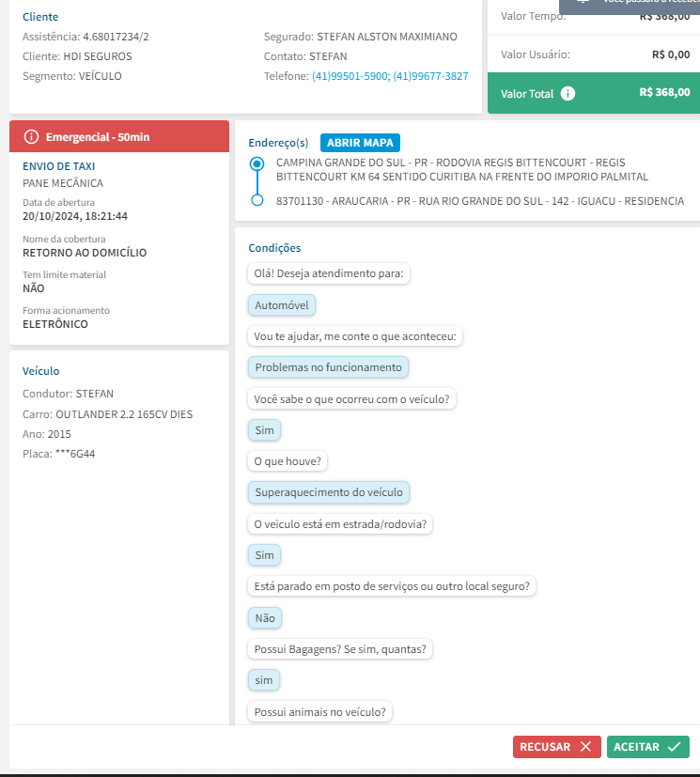Click the X icon on RECUSAR
Viewport: 700px width, 777px height.
tap(585, 747)
